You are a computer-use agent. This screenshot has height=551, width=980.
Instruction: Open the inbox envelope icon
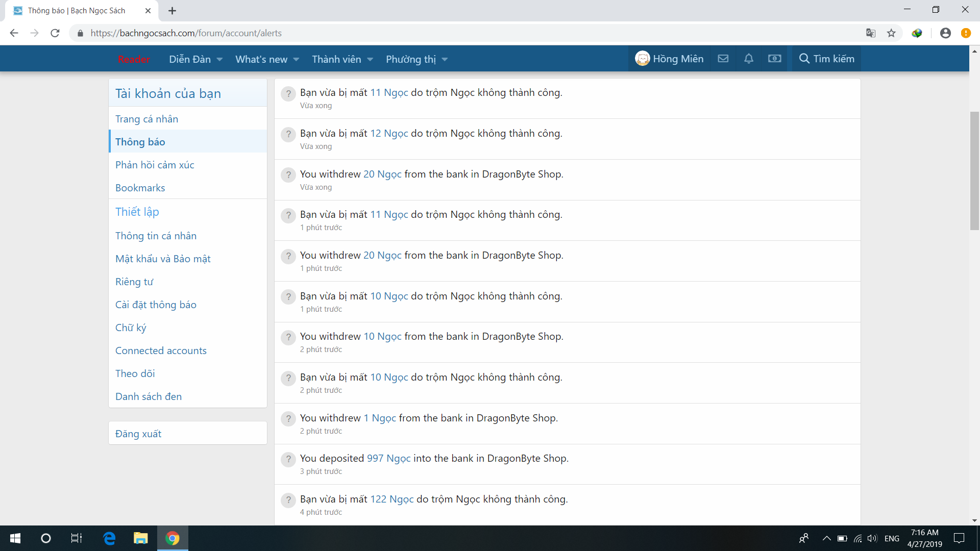point(723,59)
